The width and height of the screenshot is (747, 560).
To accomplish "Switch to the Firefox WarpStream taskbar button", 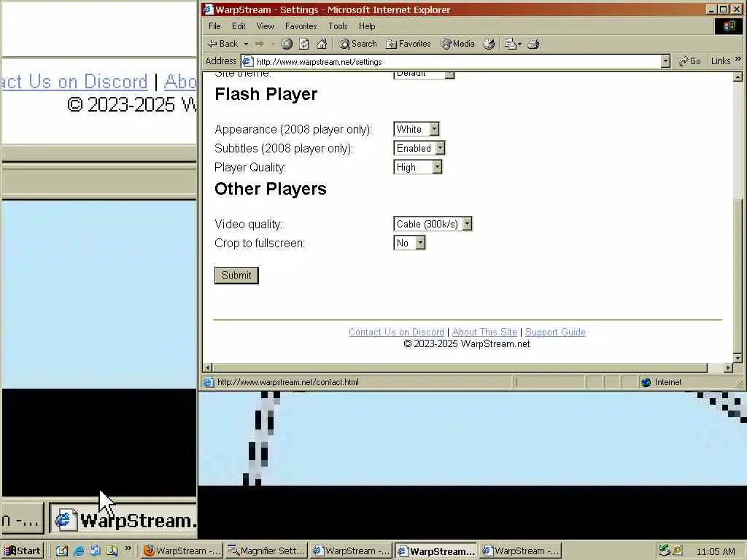I will pyautogui.click(x=182, y=551).
